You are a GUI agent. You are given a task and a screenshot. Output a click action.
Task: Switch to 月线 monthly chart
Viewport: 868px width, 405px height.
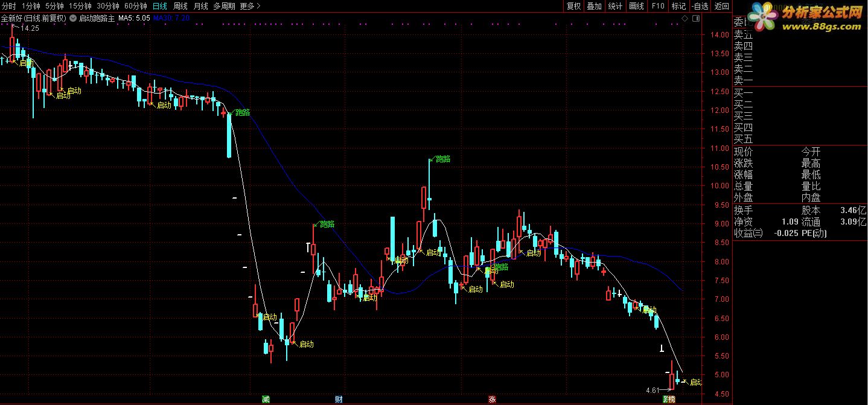tap(200, 6)
